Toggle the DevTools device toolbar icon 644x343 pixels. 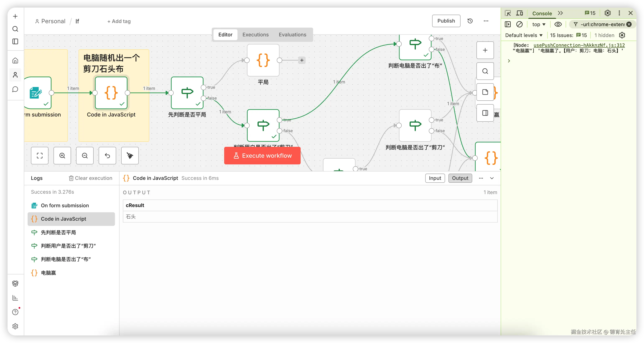(519, 13)
